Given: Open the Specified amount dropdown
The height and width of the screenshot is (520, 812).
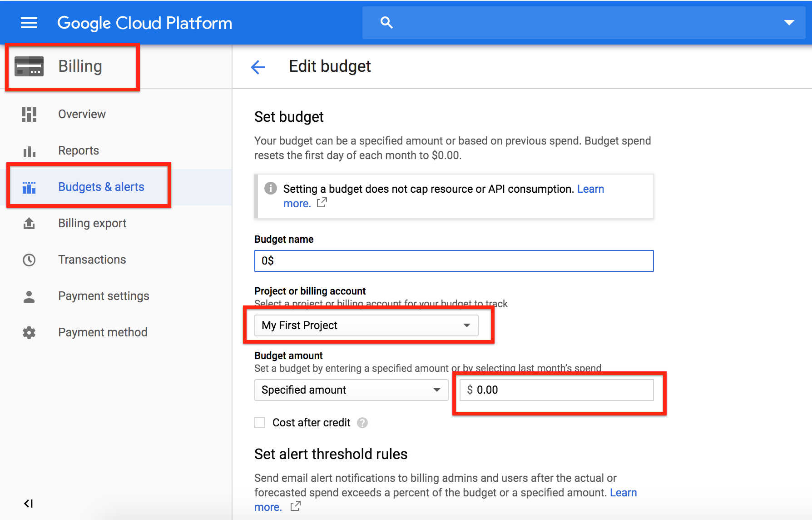Looking at the screenshot, I should click(x=352, y=390).
